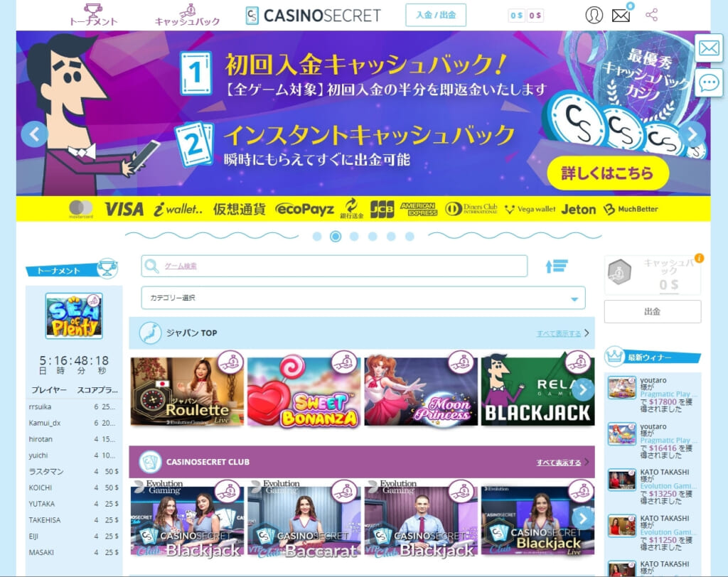Open the cashback icon in header

(187, 10)
